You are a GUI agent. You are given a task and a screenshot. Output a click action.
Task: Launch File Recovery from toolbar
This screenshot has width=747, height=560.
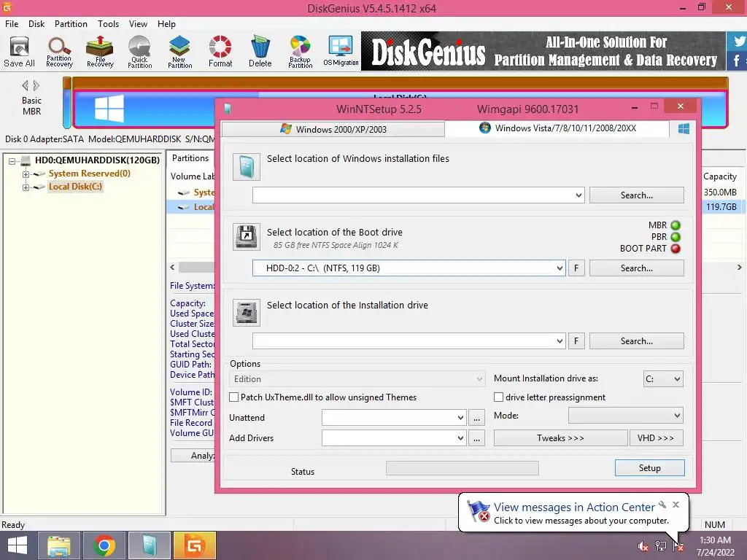pyautogui.click(x=100, y=52)
